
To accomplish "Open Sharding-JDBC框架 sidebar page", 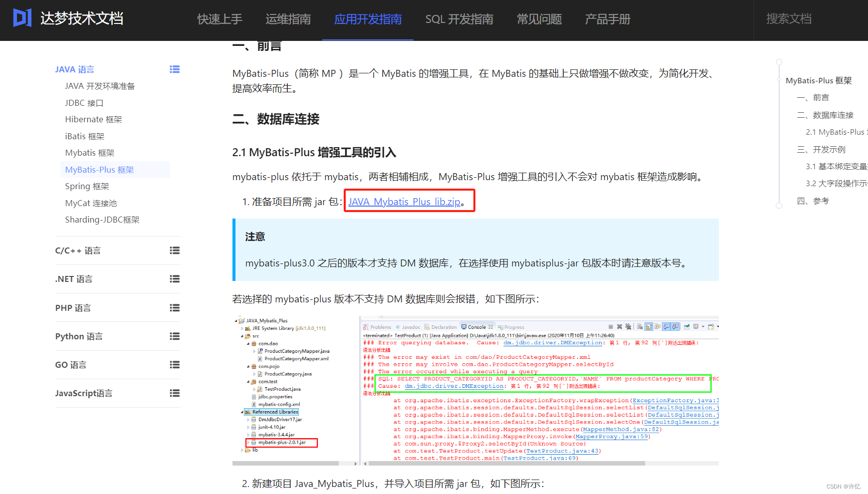I will [102, 220].
